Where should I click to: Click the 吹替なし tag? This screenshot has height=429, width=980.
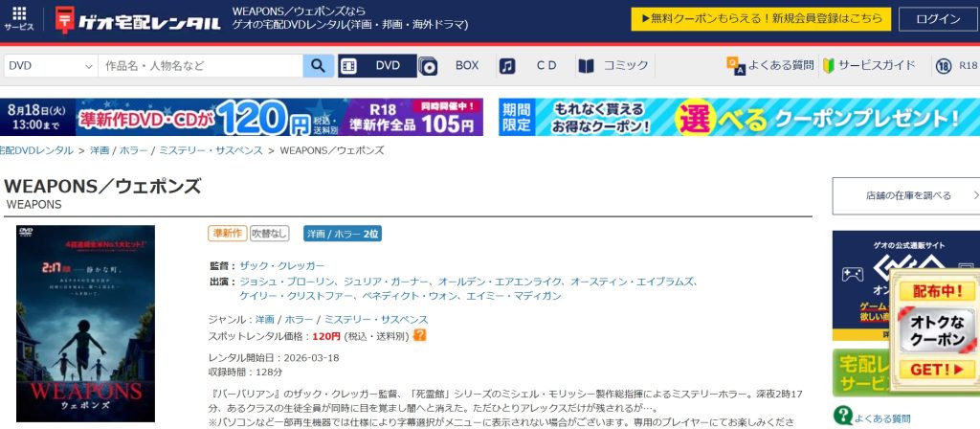click(x=270, y=234)
